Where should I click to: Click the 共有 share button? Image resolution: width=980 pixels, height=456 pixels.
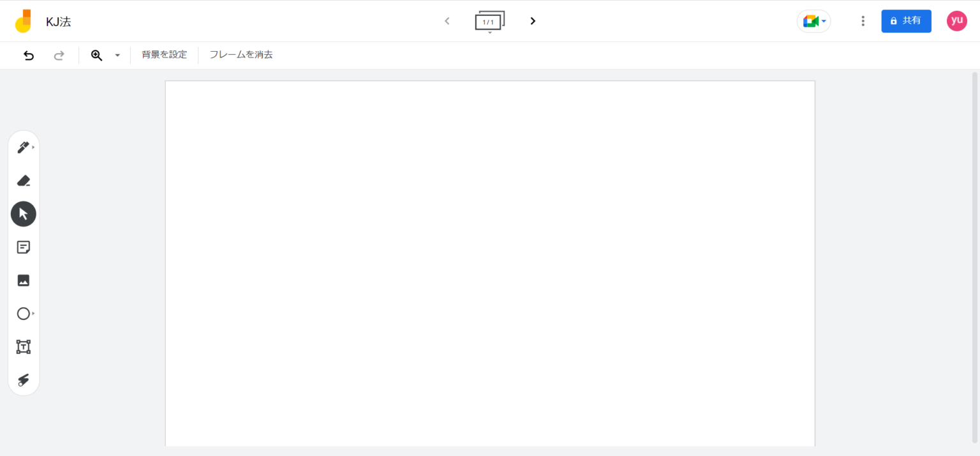[906, 20]
